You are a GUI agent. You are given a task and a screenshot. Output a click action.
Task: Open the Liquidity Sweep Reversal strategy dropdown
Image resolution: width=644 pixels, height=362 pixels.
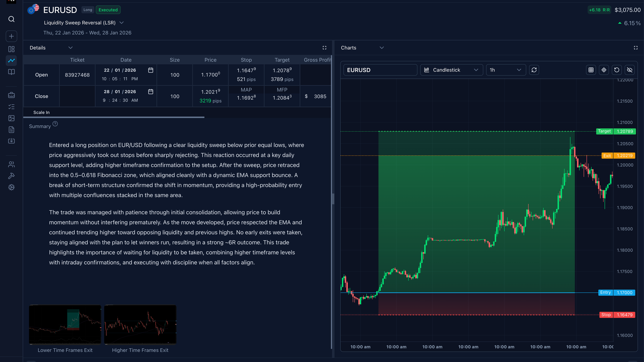pyautogui.click(x=121, y=23)
